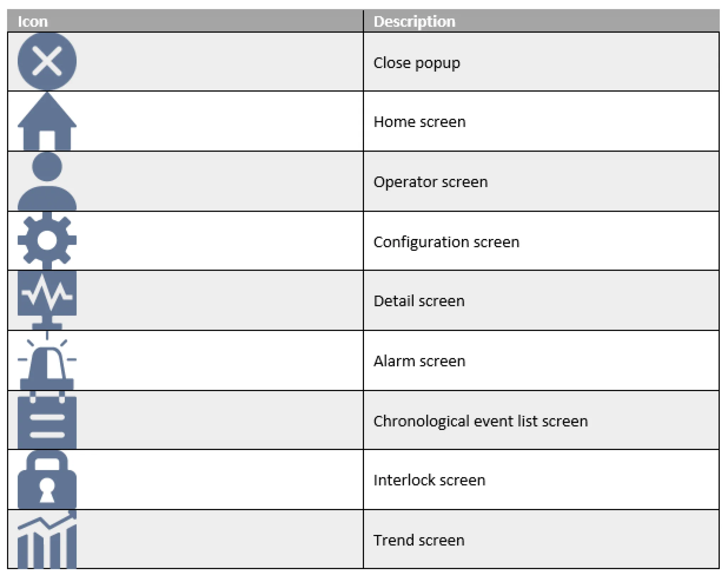Click the Chronological event list calendar icon

[x=47, y=420]
